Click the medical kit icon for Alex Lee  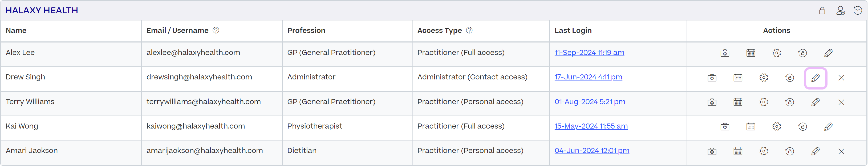725,53
